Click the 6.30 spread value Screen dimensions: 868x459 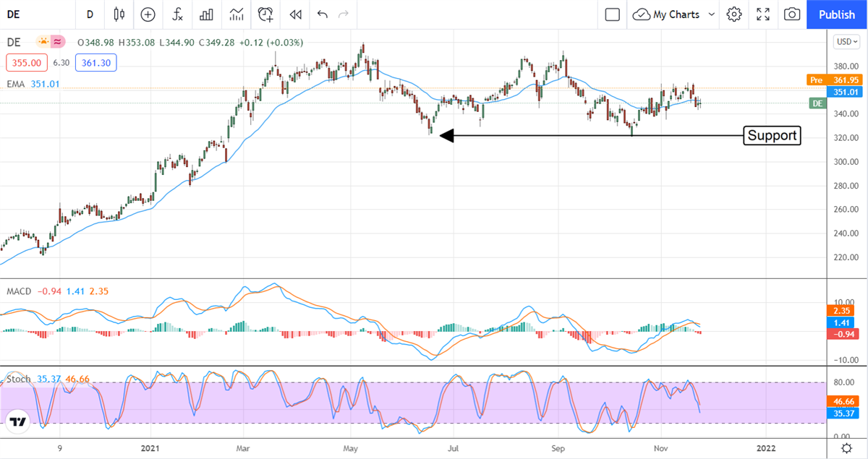[x=60, y=63]
